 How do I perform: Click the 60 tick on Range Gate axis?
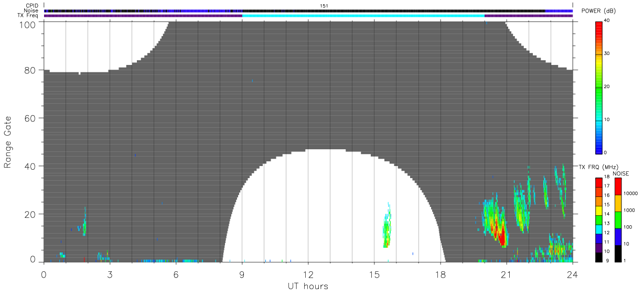[30, 118]
